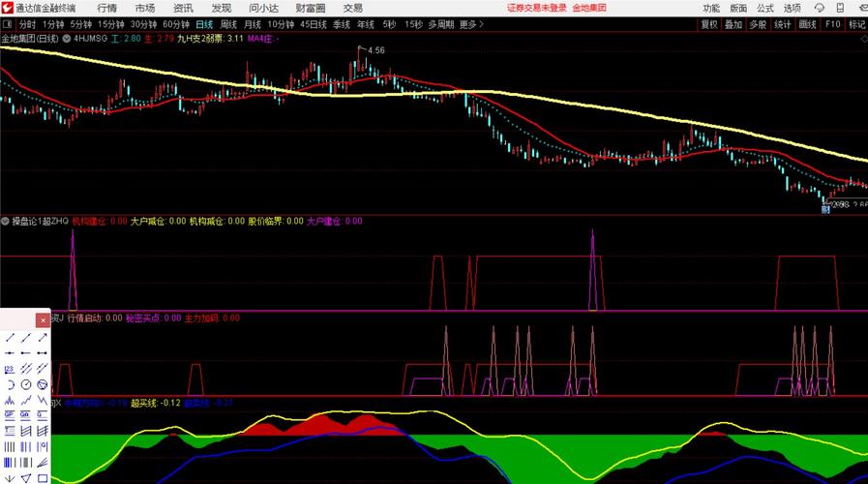
Task: Click the 叠加 overlay button
Action: [733, 24]
